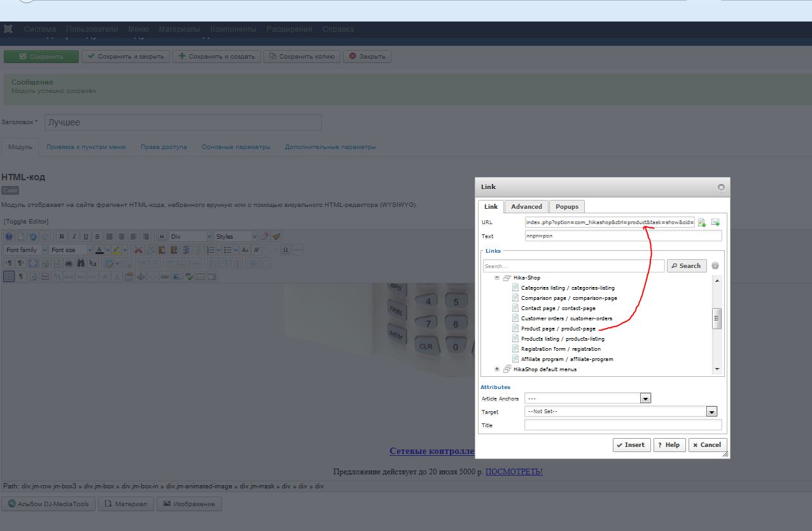Collapse the Hika-Shop tree node

coord(497,278)
